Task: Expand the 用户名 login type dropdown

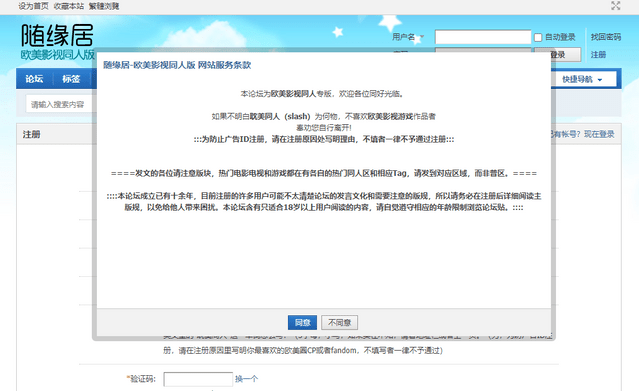Action: [x=408, y=37]
